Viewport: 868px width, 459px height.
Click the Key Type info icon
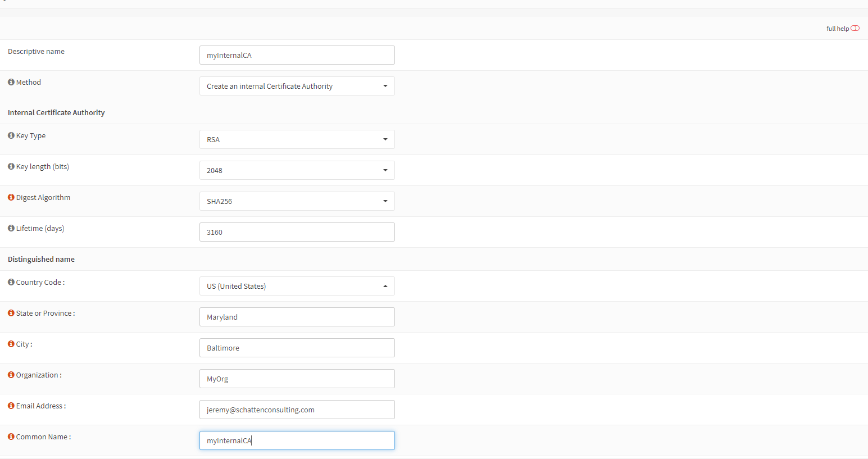[x=11, y=135]
